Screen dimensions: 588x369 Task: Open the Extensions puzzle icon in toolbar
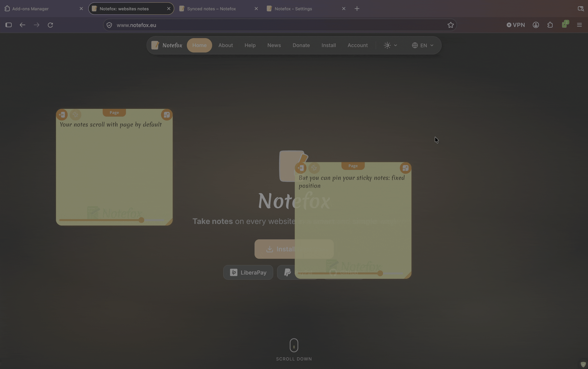click(550, 25)
